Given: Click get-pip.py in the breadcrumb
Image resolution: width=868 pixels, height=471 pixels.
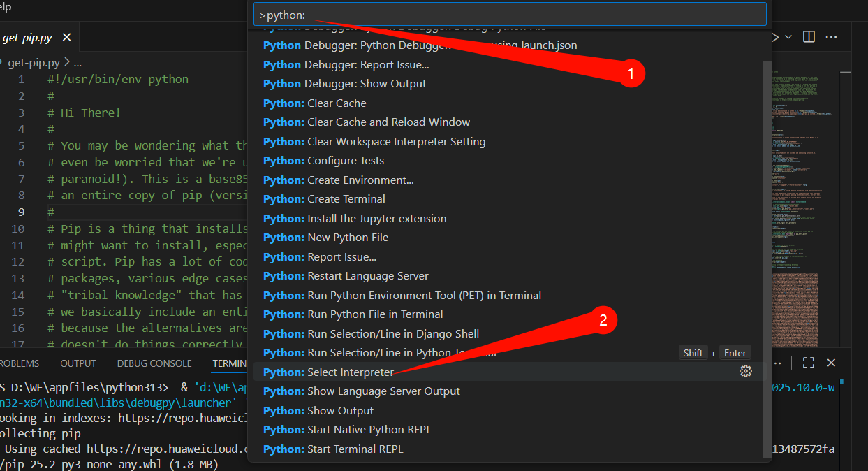Looking at the screenshot, I should (x=35, y=63).
